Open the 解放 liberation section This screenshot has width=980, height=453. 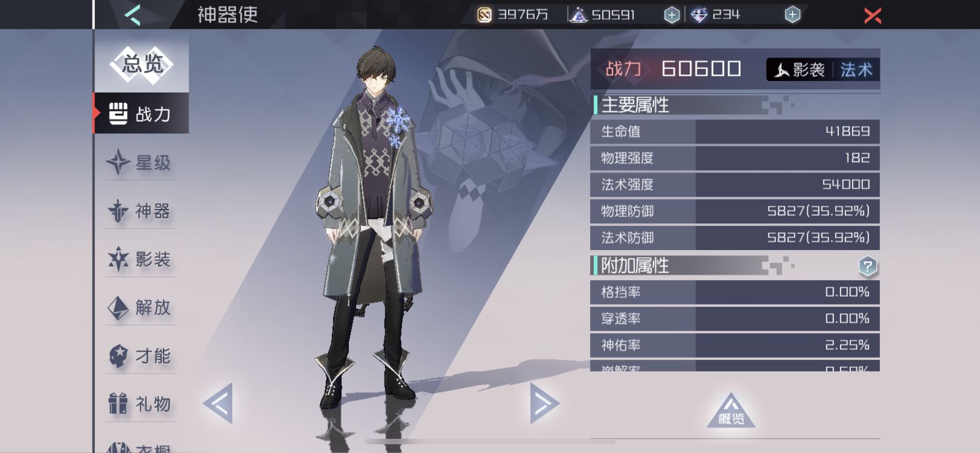(141, 307)
